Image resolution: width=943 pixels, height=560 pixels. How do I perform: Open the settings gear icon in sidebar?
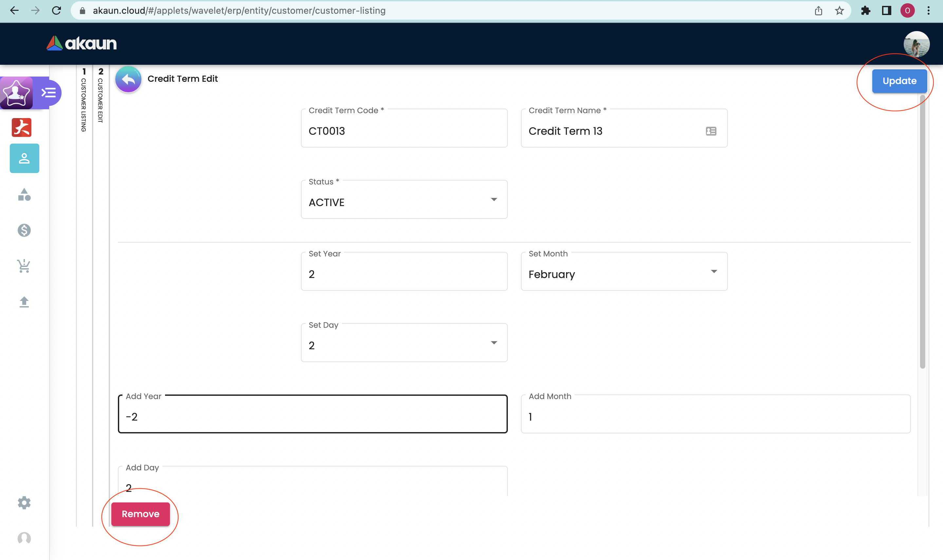click(x=24, y=503)
